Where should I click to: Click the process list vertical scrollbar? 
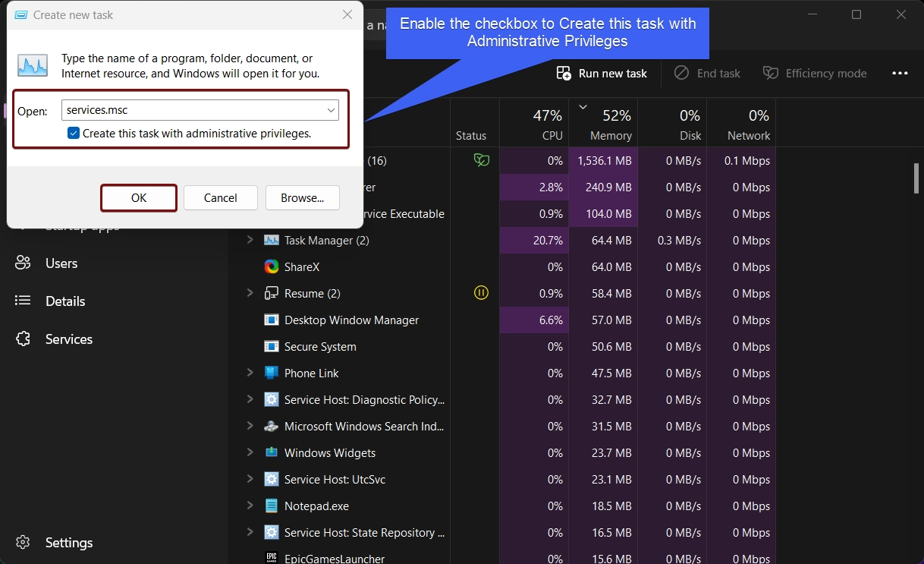[x=916, y=178]
